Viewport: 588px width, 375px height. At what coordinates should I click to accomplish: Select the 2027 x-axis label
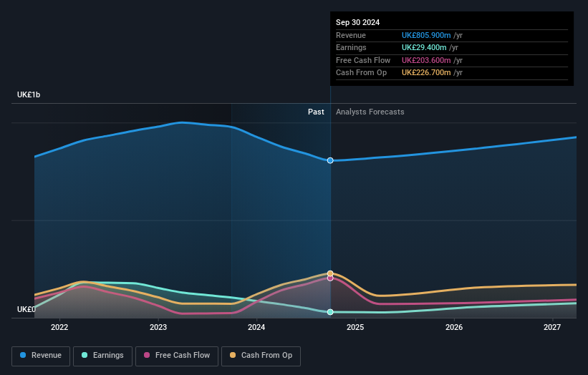click(x=552, y=327)
